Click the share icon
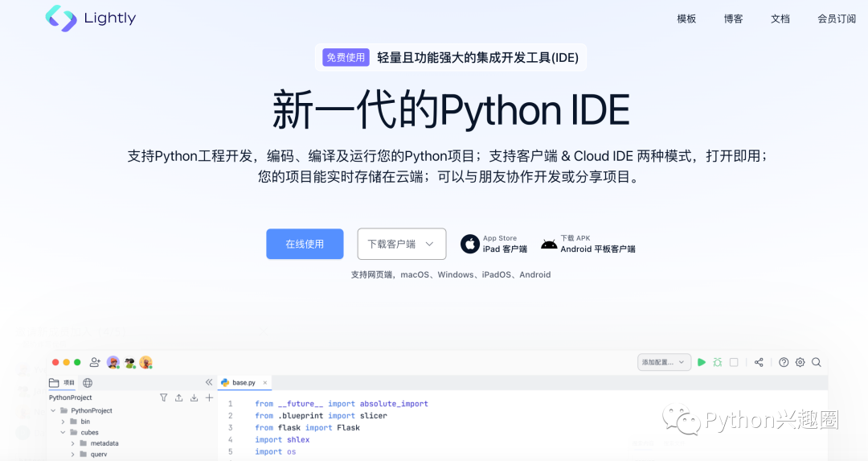 (x=759, y=362)
